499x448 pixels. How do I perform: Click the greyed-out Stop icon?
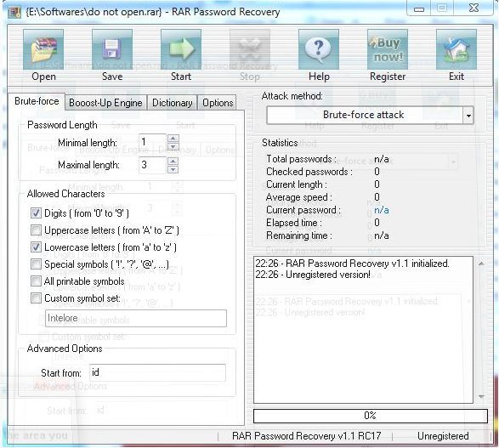coord(250,49)
